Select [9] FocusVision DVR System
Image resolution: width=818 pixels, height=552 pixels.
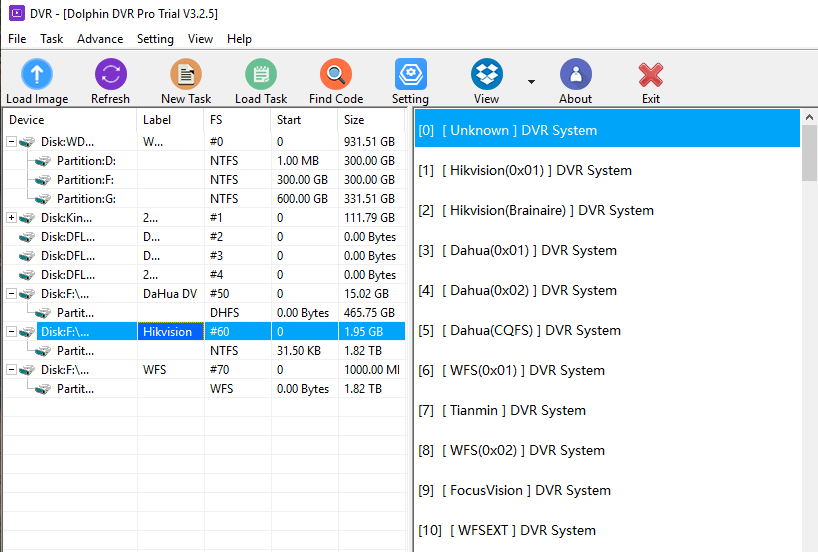click(x=607, y=490)
